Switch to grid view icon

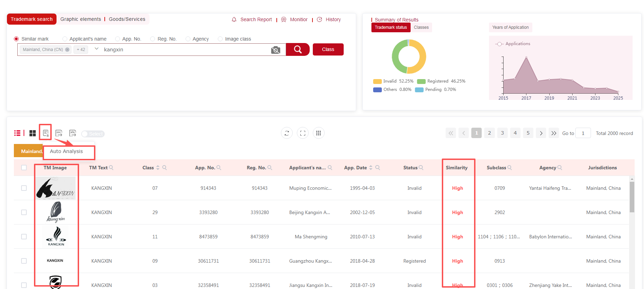pos(33,133)
